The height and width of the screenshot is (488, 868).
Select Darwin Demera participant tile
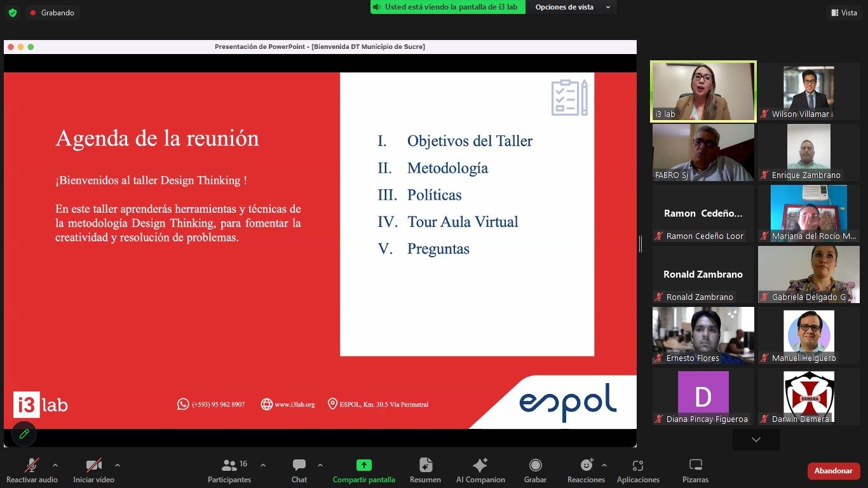[809, 396]
